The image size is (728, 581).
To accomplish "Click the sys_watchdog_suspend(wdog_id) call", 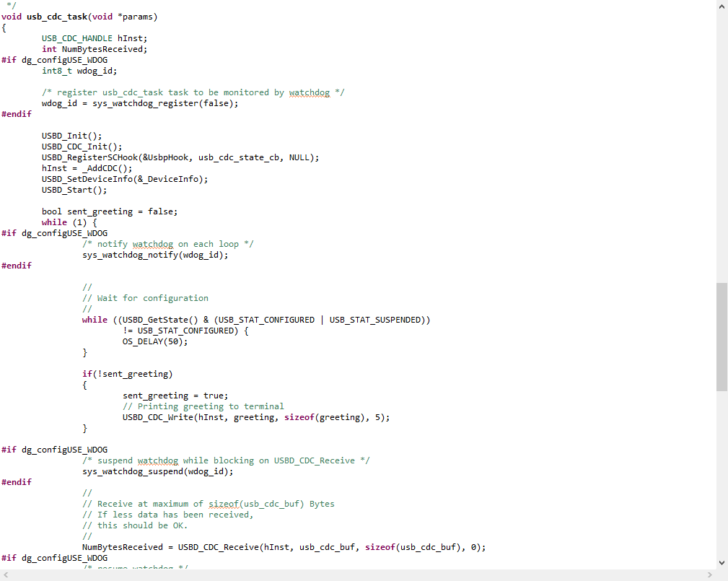I will click(157, 471).
